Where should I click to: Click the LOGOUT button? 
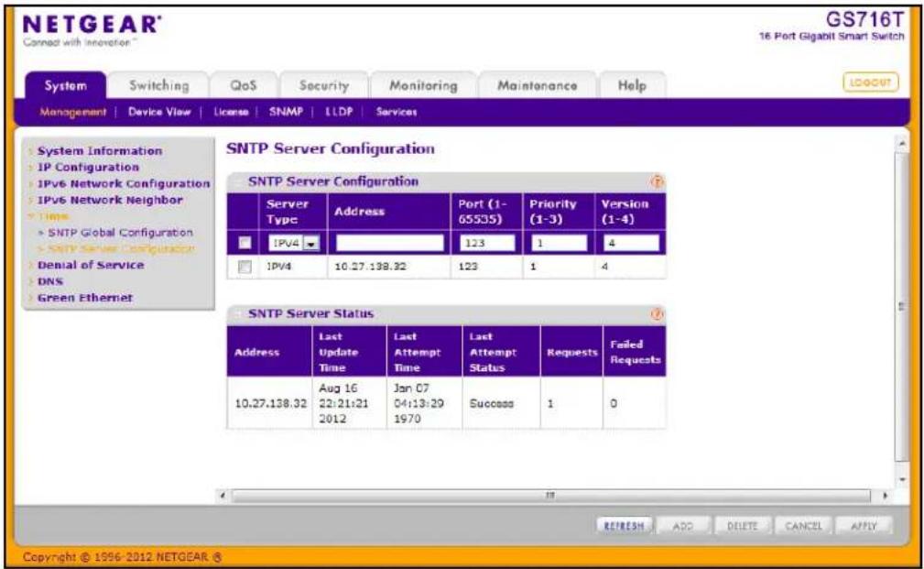coord(870,82)
